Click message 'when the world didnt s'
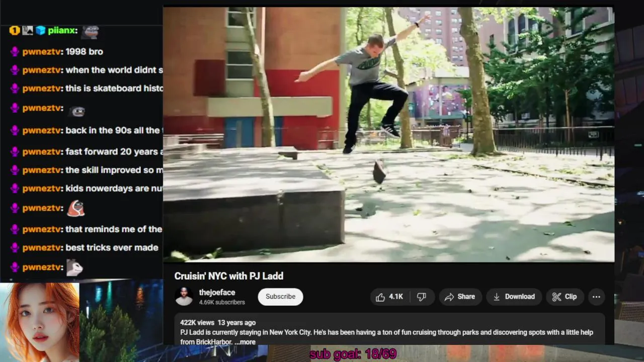 pyautogui.click(x=114, y=70)
